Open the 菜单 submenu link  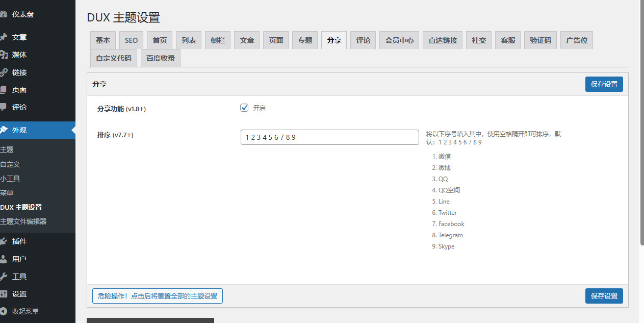tap(7, 193)
